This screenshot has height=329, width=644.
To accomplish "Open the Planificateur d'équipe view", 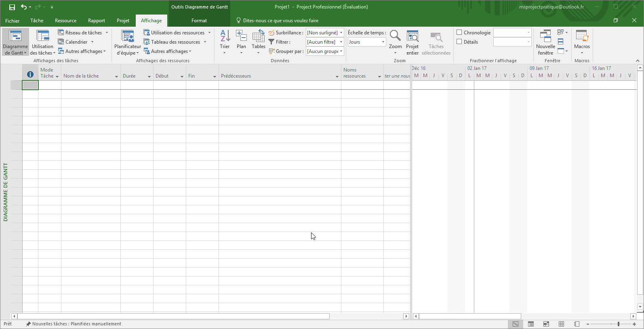I will coord(128,42).
